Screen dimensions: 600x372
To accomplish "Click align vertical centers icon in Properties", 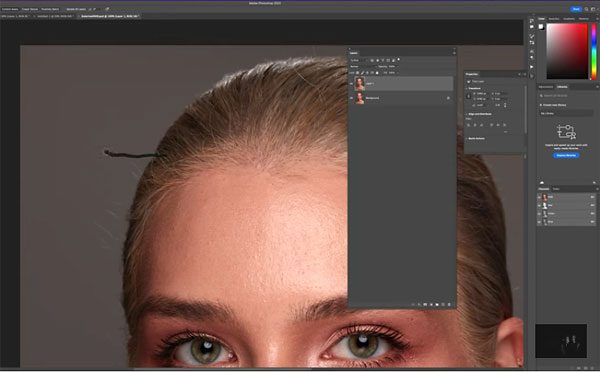I will click(498, 125).
